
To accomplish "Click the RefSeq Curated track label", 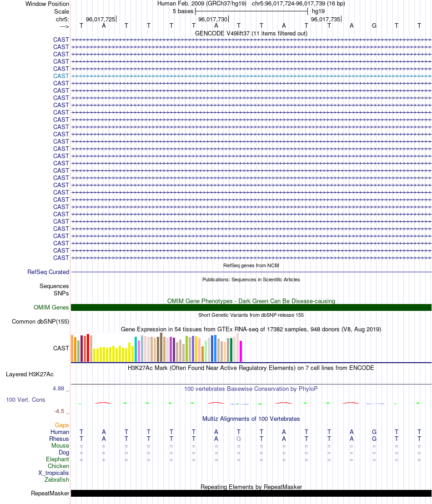I will [x=48, y=272].
